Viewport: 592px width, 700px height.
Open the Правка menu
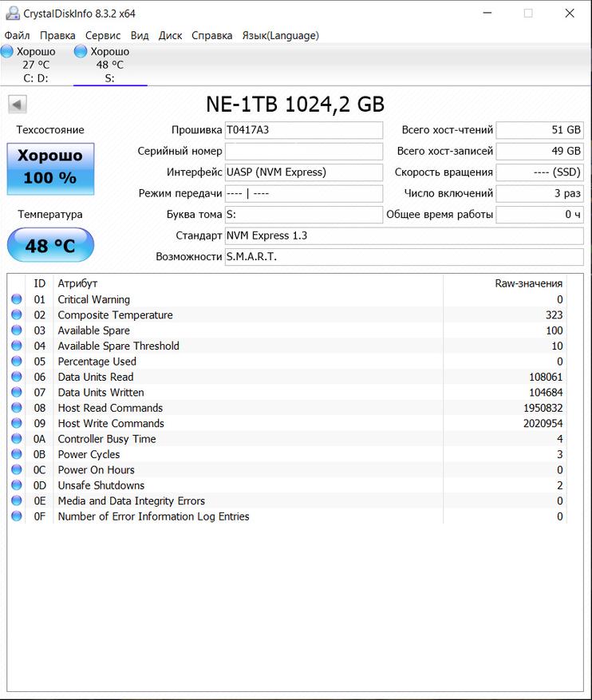coord(57,35)
